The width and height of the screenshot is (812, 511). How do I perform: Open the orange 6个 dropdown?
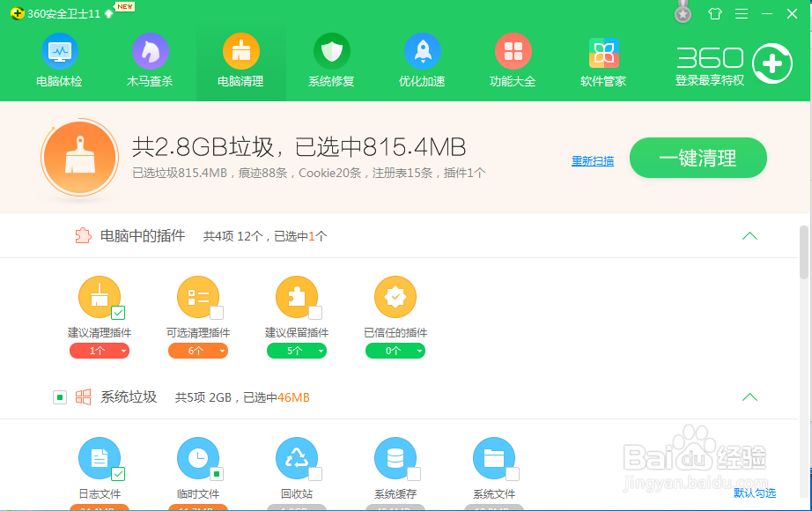pyautogui.click(x=198, y=351)
